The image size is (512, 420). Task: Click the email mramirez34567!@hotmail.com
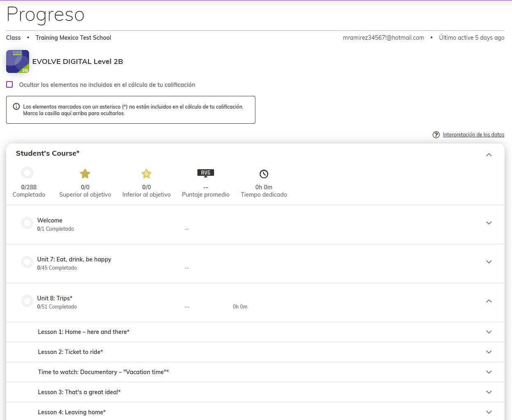(383, 38)
